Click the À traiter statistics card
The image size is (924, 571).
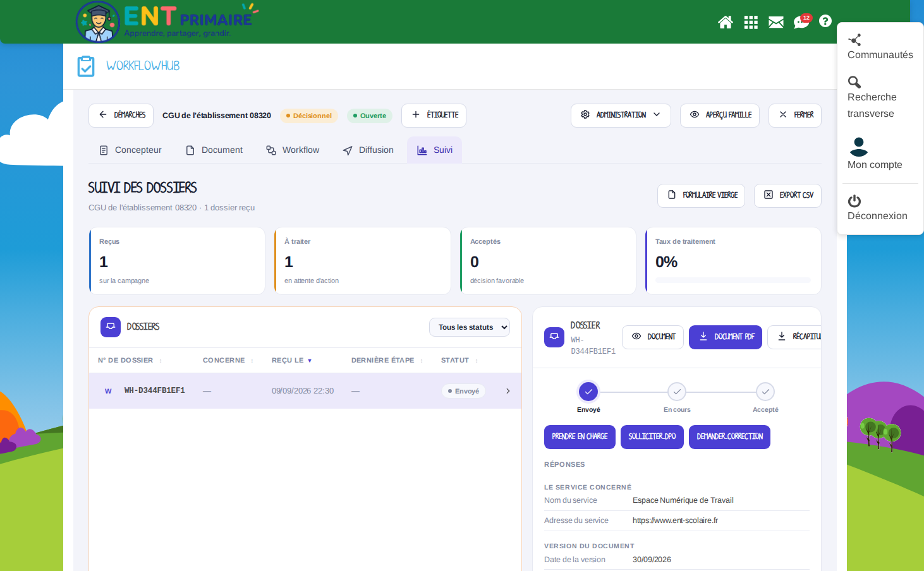(x=362, y=261)
